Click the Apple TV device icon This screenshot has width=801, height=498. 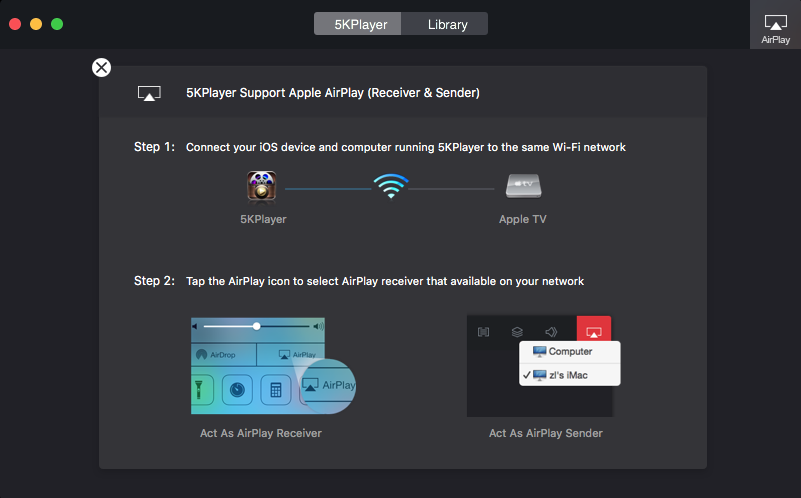524,186
